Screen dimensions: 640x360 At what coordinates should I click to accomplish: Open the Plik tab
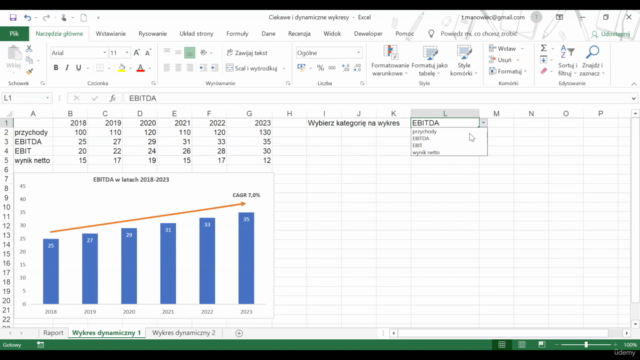point(14,34)
